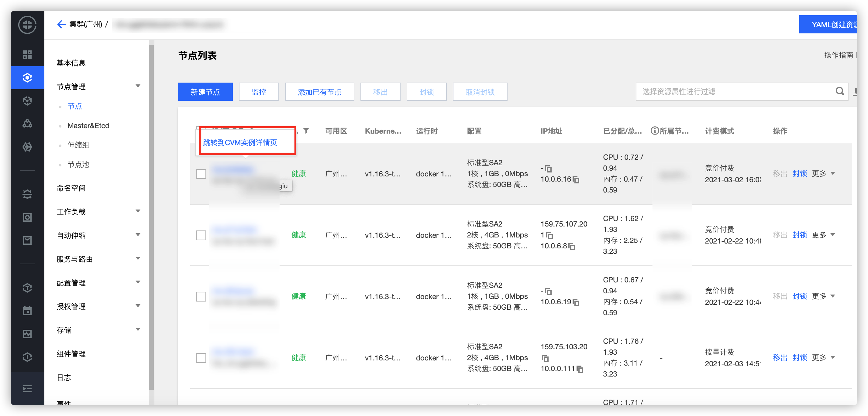This screenshot has width=868, height=416.
Task: Open 更多 dropdown for 10.0.6.16 row
Action: pyautogui.click(x=823, y=173)
